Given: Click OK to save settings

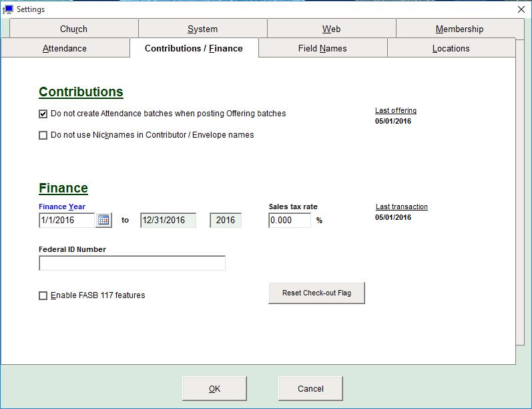Looking at the screenshot, I should (x=214, y=388).
